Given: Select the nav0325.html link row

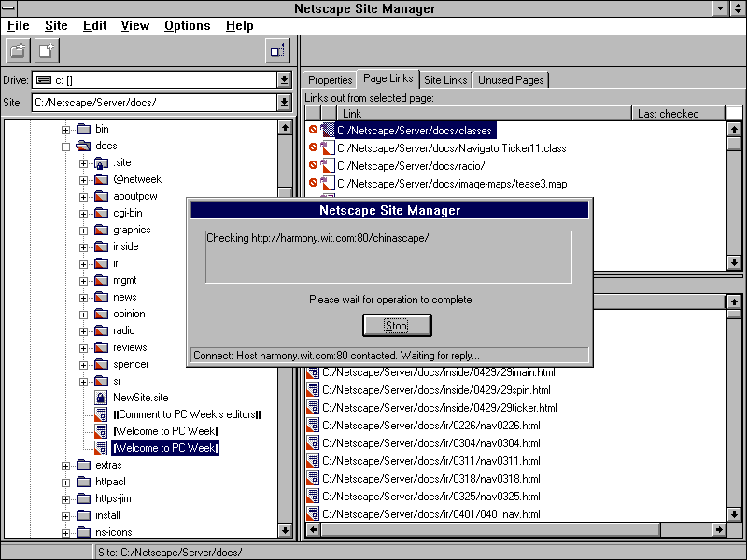Looking at the screenshot, I should coord(431,497).
